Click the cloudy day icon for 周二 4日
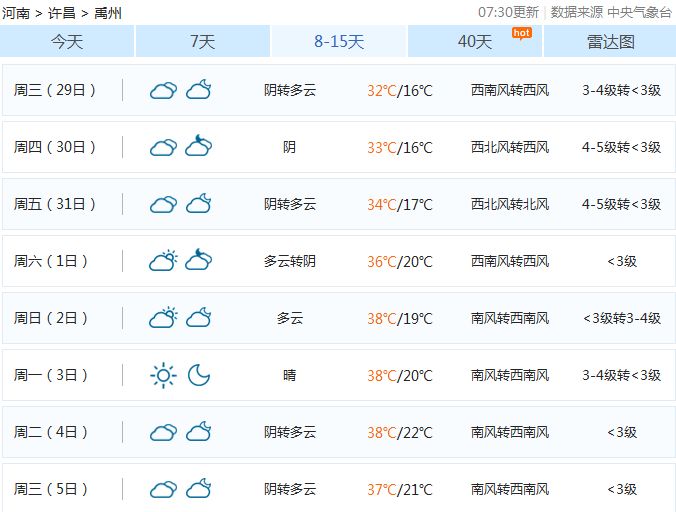The width and height of the screenshot is (676, 512). point(163,432)
